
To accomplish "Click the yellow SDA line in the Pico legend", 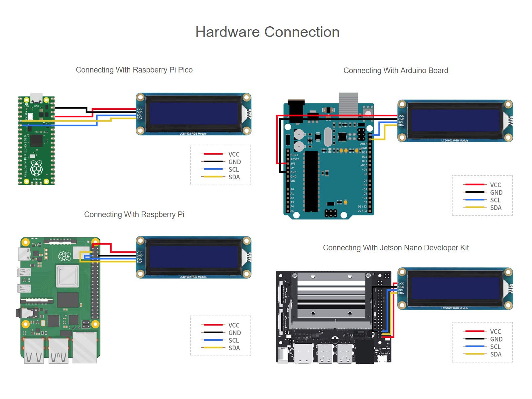I will (x=213, y=177).
